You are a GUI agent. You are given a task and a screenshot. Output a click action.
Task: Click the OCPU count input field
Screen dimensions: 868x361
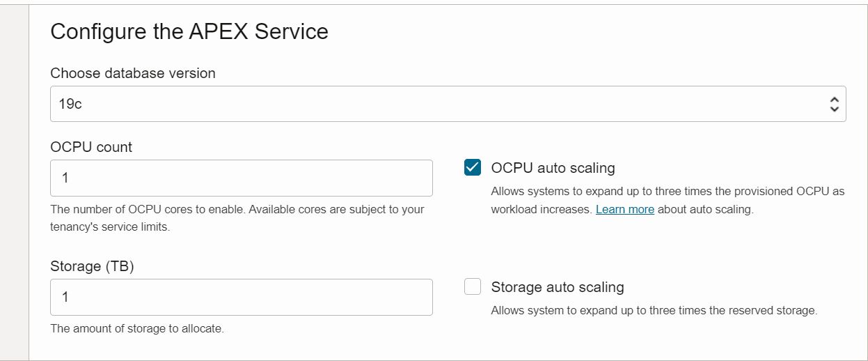click(241, 178)
